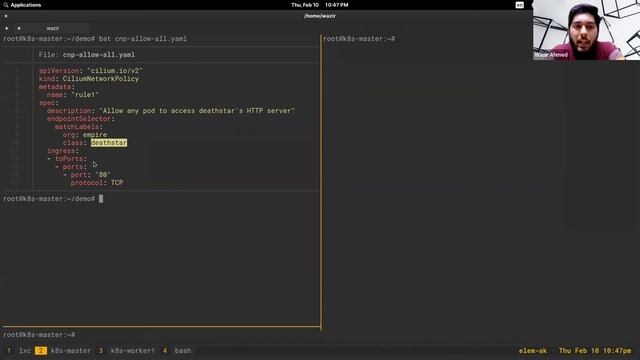Screen dimensions: 640x360
Task: Click the window title '/home/wazir'
Action: 320,16
